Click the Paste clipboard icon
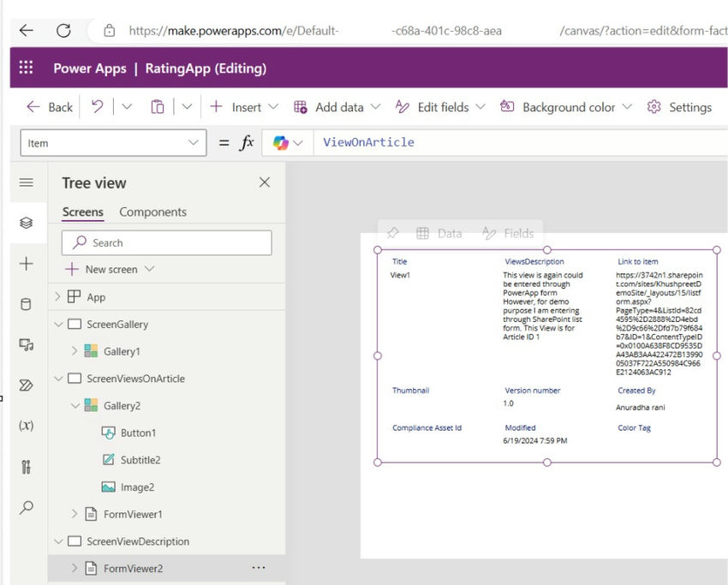Image resolution: width=728 pixels, height=585 pixels. pos(158,107)
